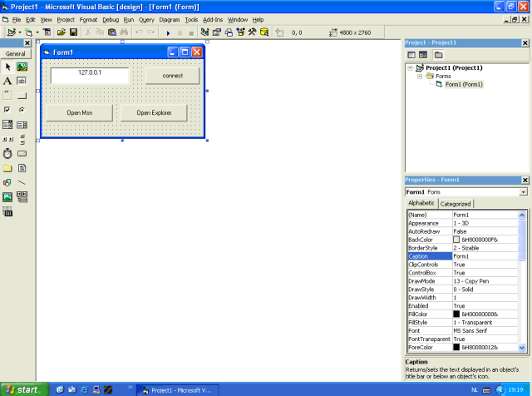Click the properties list scroll-down arrow
This screenshot has width=532, height=396.
click(522, 348)
